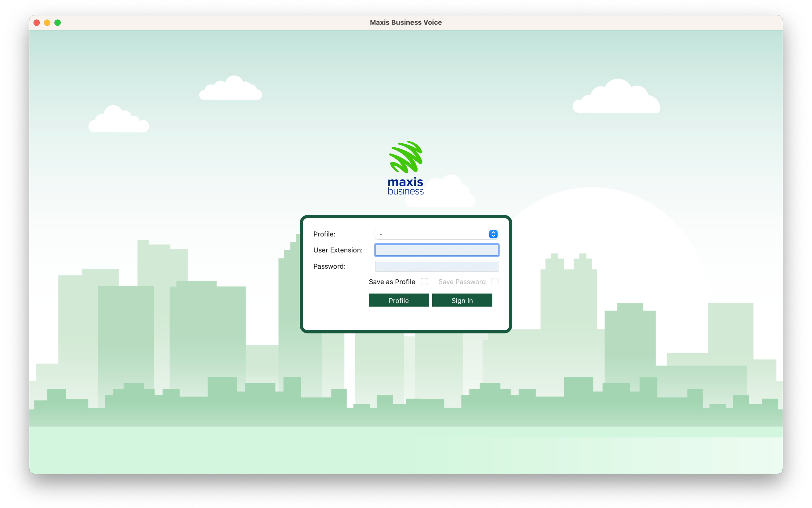Image resolution: width=812 pixels, height=508 pixels.
Task: Minimize the window with the yellow button
Action: click(x=47, y=23)
